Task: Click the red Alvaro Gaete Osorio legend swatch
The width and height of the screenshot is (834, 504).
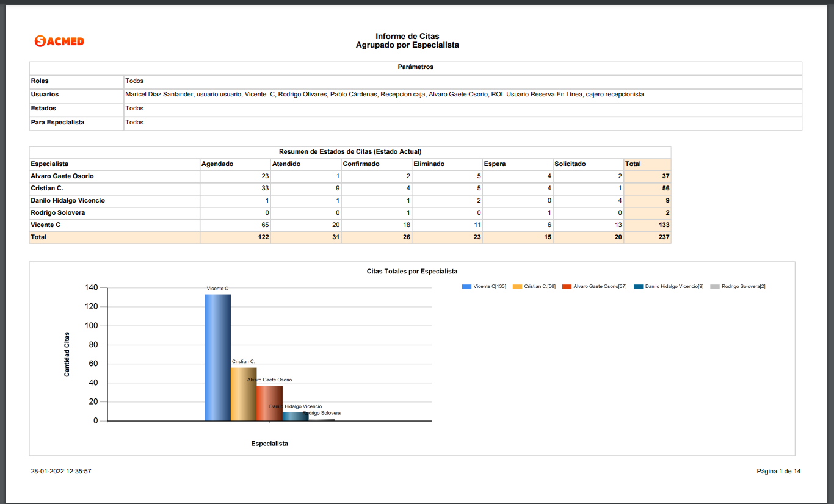Action: pos(567,286)
